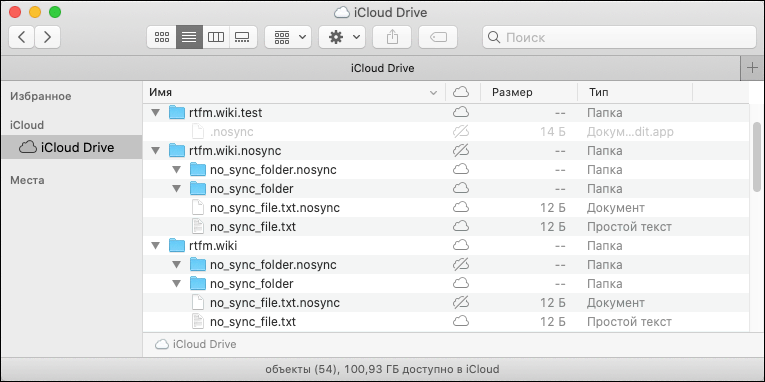Viewport: 765px width, 382px height.
Task: Switch to gallery view mode
Action: 242,37
